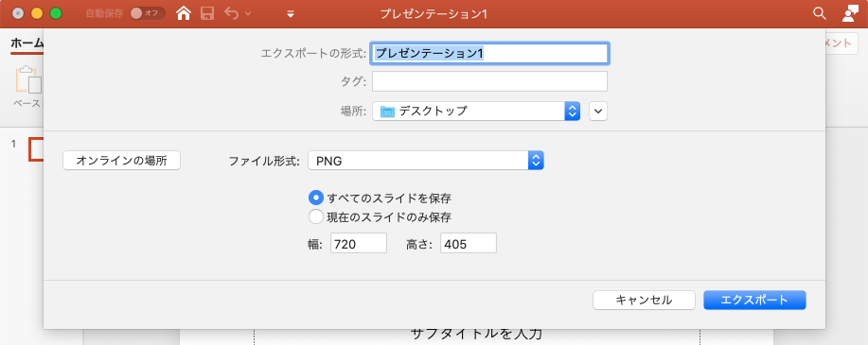This screenshot has width=868, height=345.
Task: Click the Undo arrow icon
Action: (231, 13)
